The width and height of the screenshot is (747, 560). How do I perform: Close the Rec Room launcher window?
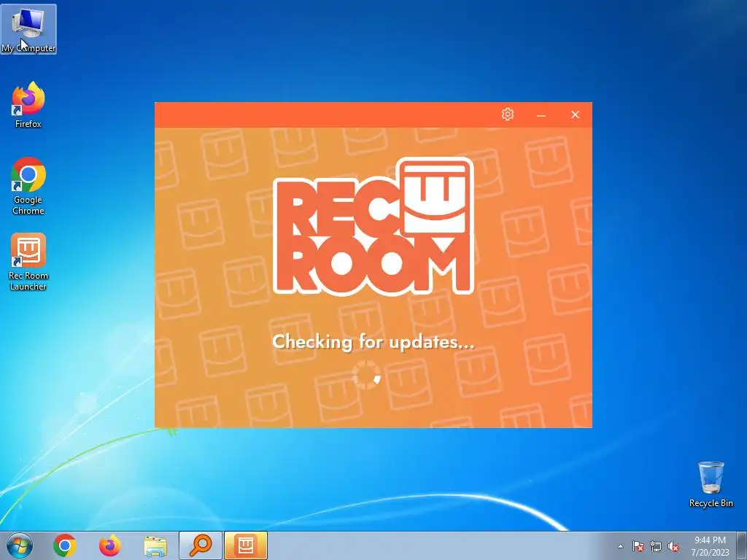(575, 114)
